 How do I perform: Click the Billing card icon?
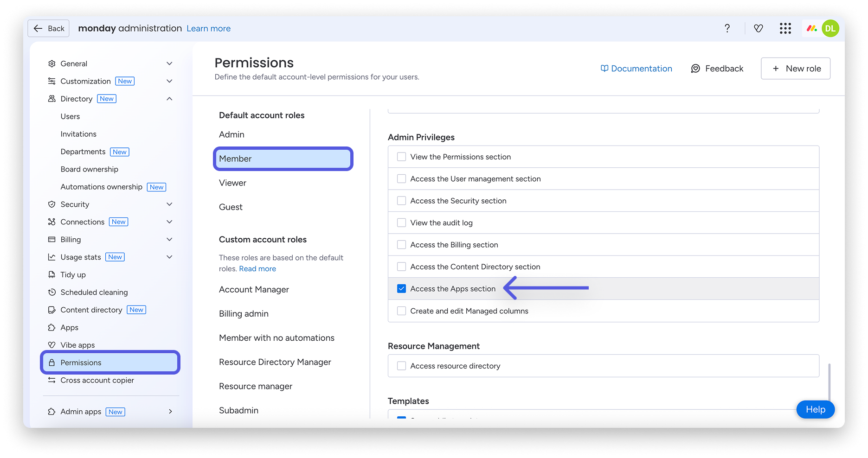(x=52, y=240)
